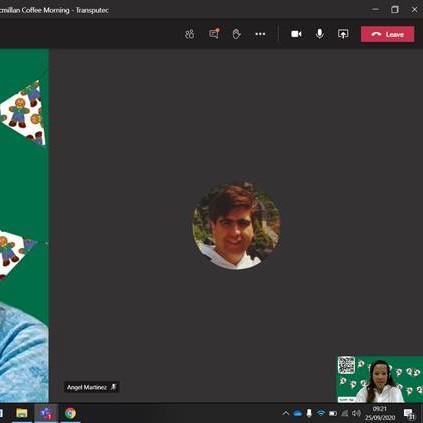423x423 pixels.
Task: Open the volume speaker control
Action: (356, 413)
